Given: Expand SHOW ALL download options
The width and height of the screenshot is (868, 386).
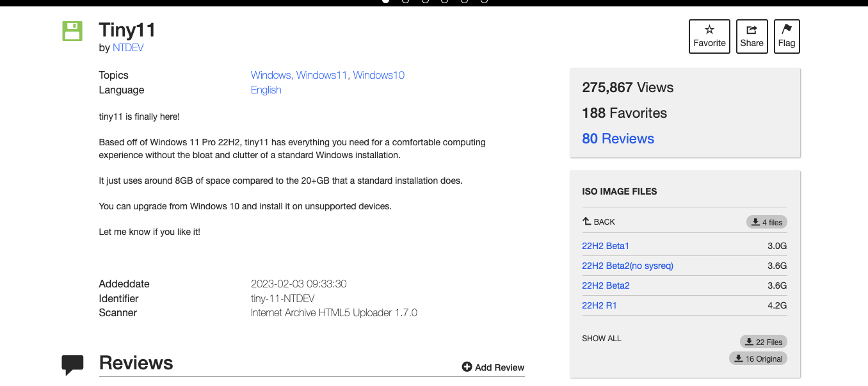Looking at the screenshot, I should (602, 338).
